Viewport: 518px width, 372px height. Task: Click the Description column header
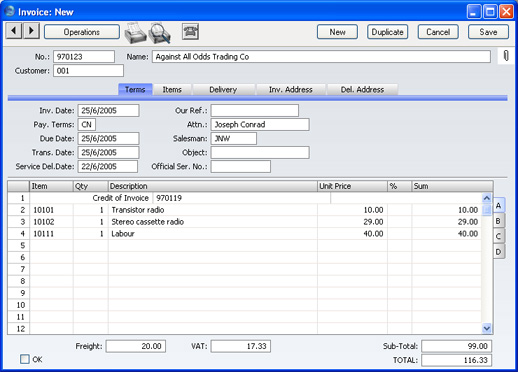click(213, 186)
